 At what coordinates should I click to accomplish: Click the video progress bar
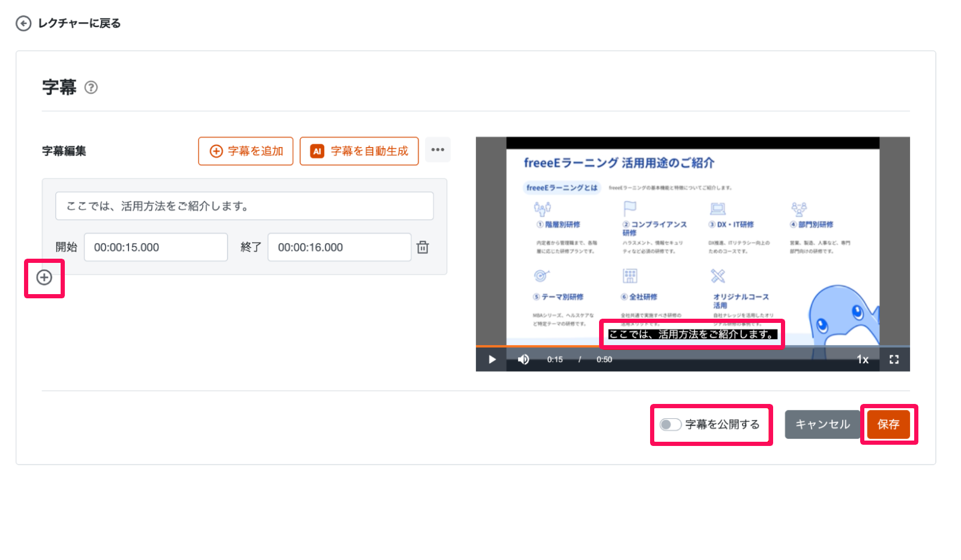pyautogui.click(x=693, y=346)
